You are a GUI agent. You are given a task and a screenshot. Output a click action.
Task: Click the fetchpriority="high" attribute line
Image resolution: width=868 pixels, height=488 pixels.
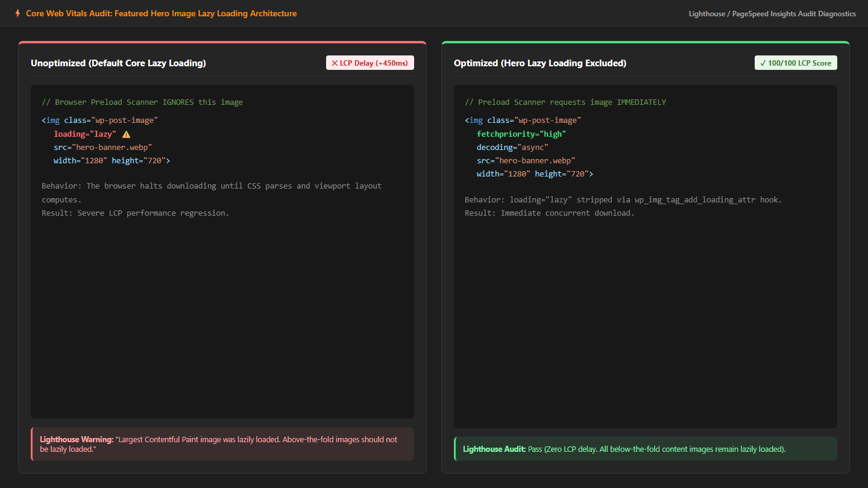(521, 134)
